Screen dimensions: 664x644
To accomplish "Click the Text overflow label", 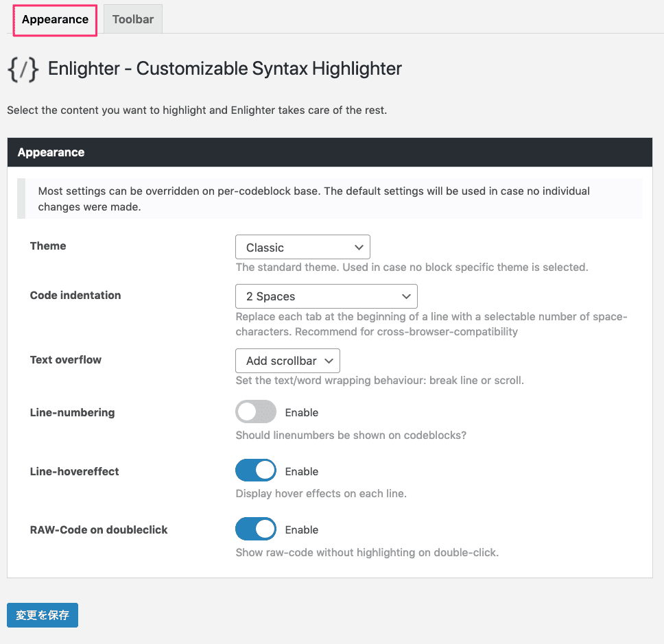I will coord(66,359).
